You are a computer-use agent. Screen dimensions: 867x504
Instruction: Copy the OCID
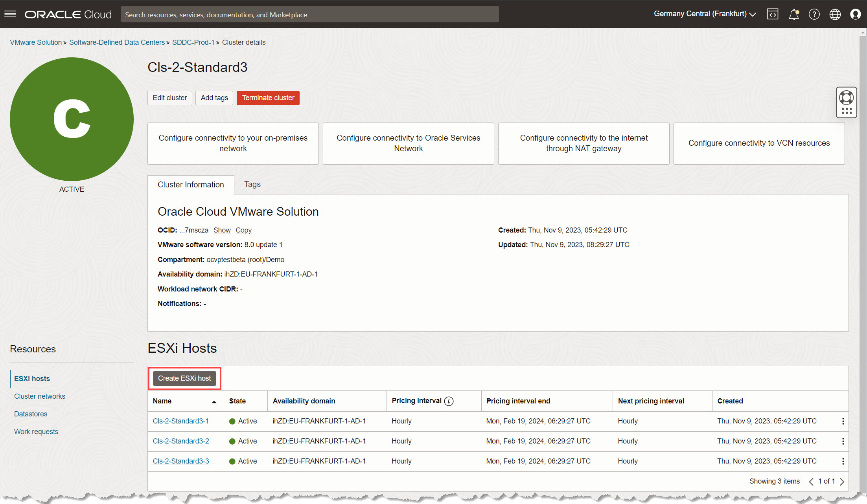click(x=243, y=230)
